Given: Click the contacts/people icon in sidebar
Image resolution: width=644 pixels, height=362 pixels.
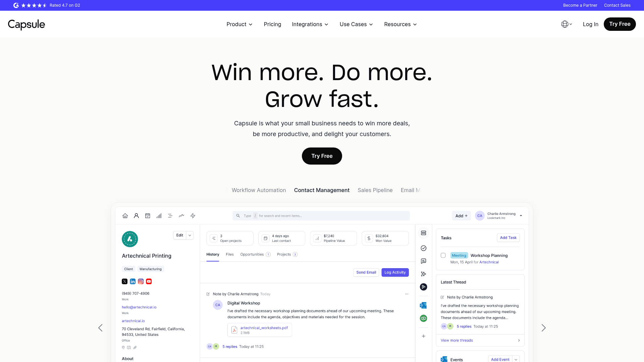Looking at the screenshot, I should point(136,216).
